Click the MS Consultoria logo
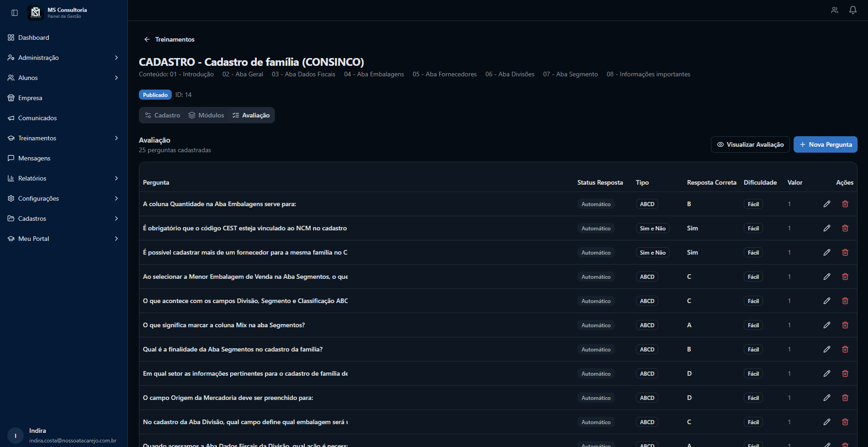Screen dimensions: 868x447 (35, 13)
